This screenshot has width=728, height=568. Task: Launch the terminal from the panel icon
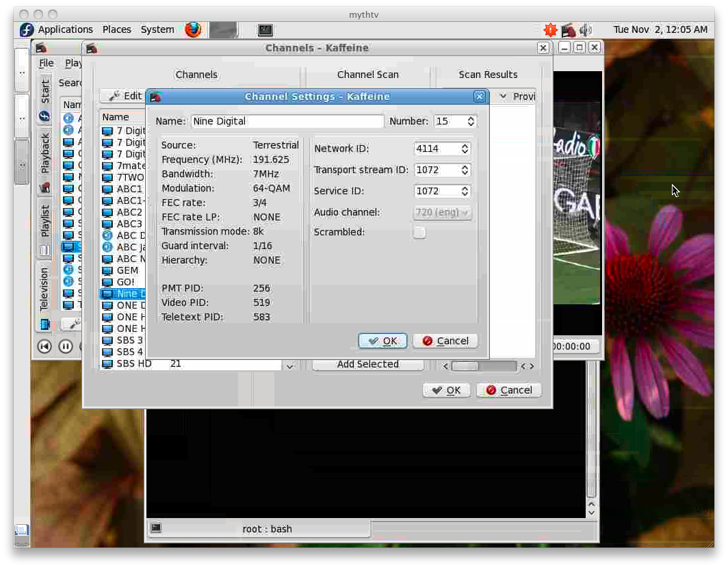click(265, 29)
